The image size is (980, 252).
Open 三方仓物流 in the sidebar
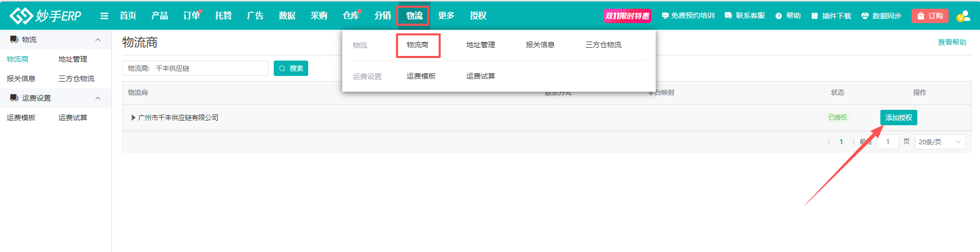77,79
